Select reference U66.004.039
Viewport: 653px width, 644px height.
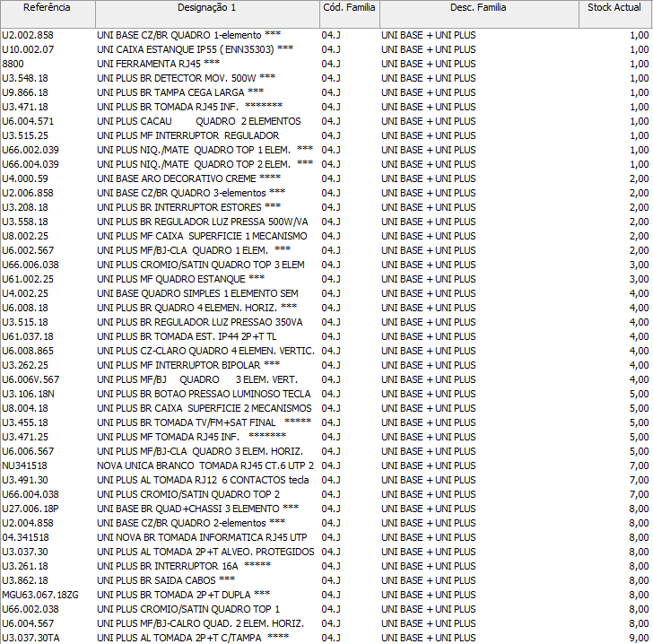coord(30,164)
